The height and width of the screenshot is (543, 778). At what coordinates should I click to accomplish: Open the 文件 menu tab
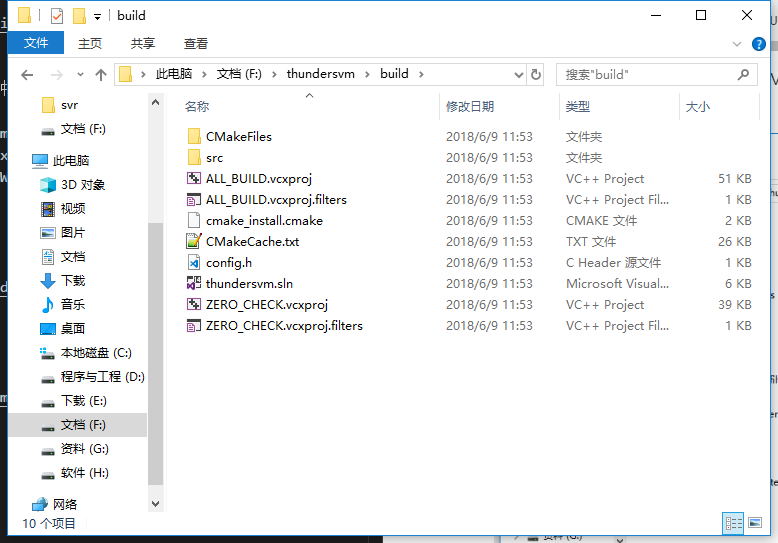pos(36,44)
